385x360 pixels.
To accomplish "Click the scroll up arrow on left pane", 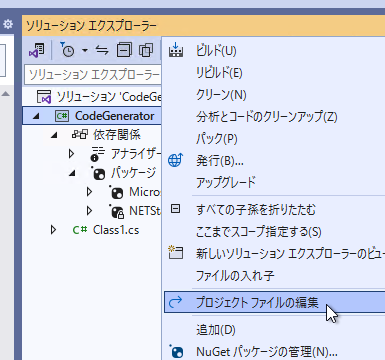I will pos(6,94).
